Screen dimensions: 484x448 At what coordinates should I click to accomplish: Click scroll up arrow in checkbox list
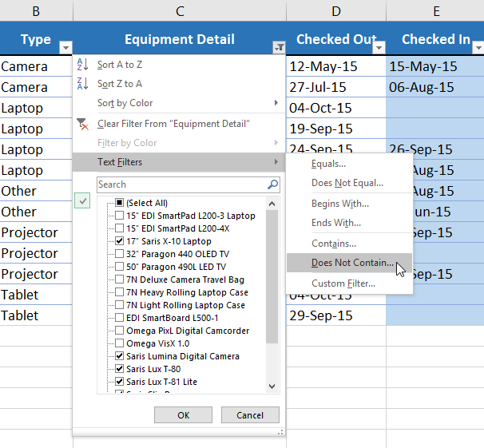pos(272,203)
